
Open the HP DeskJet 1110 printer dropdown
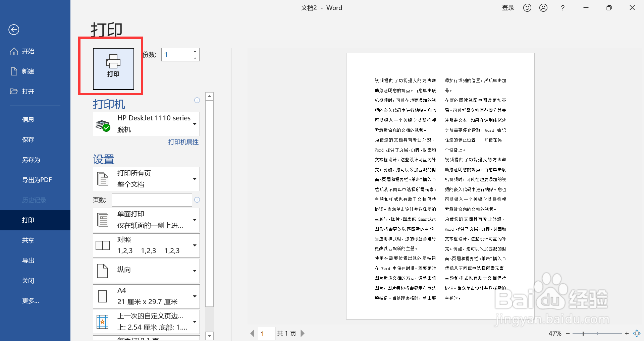coord(146,124)
